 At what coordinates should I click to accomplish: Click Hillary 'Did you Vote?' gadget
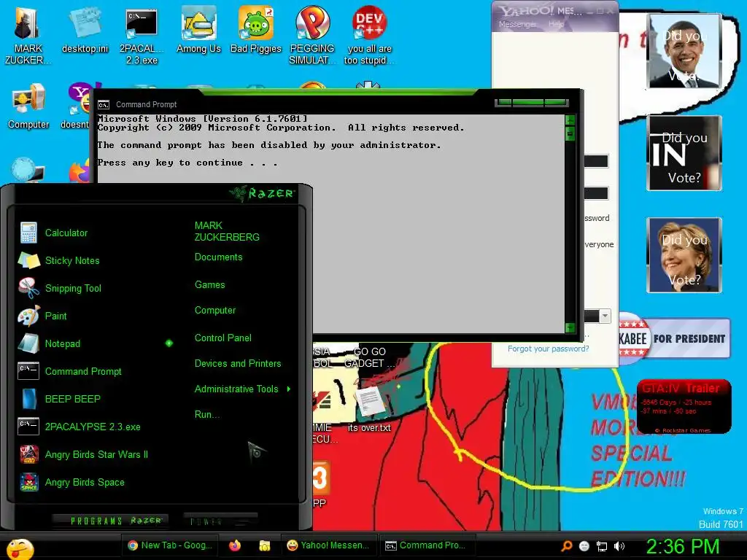(684, 254)
